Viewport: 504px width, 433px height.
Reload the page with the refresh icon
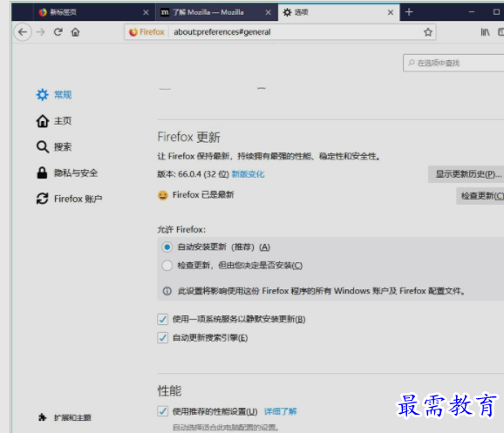[58, 32]
